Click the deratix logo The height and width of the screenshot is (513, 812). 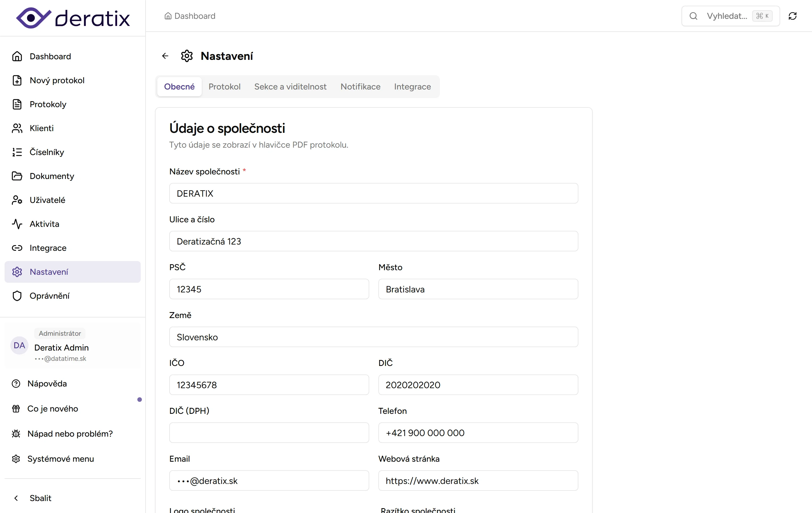click(73, 18)
